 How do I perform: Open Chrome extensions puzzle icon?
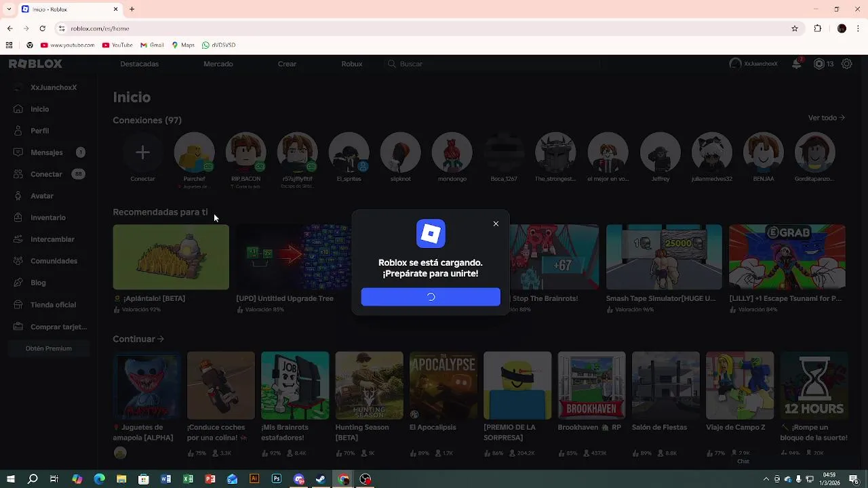(817, 28)
